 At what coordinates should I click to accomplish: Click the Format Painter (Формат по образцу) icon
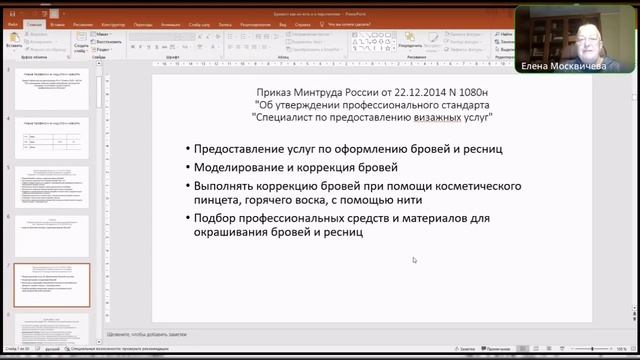[x=27, y=49]
